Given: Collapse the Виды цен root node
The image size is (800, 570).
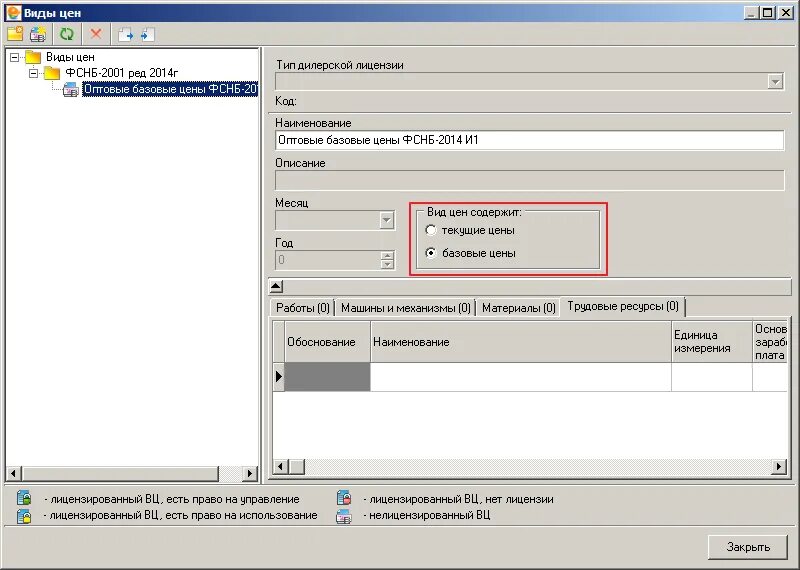Looking at the screenshot, I should click(x=15, y=57).
